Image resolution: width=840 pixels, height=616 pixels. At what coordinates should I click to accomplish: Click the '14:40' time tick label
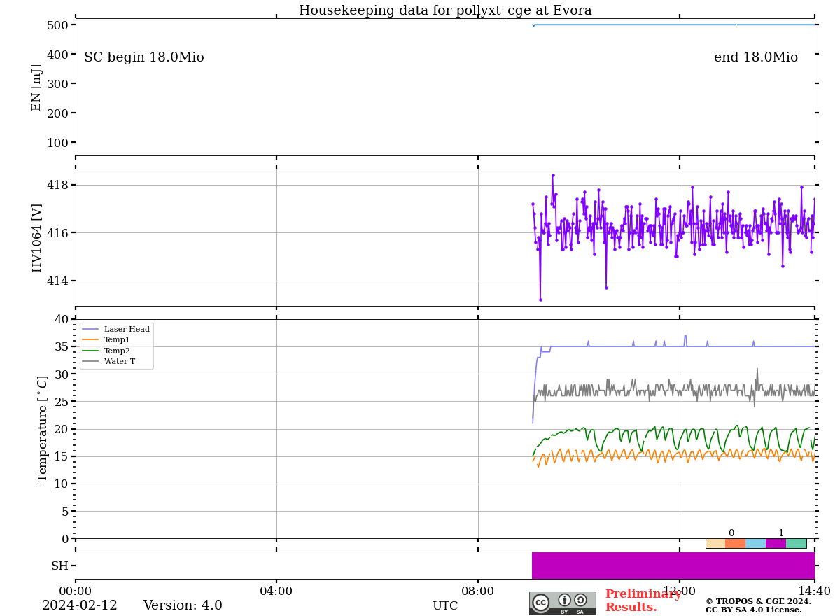pos(814,591)
